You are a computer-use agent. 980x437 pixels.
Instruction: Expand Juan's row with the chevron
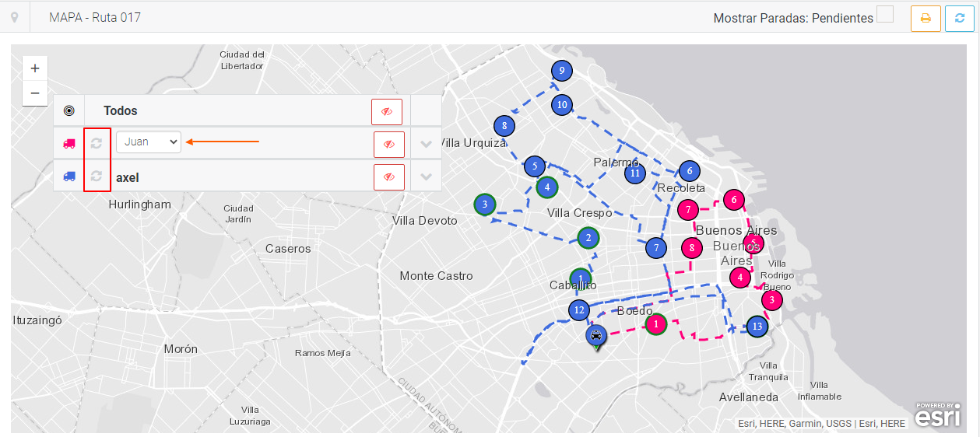[x=426, y=144]
